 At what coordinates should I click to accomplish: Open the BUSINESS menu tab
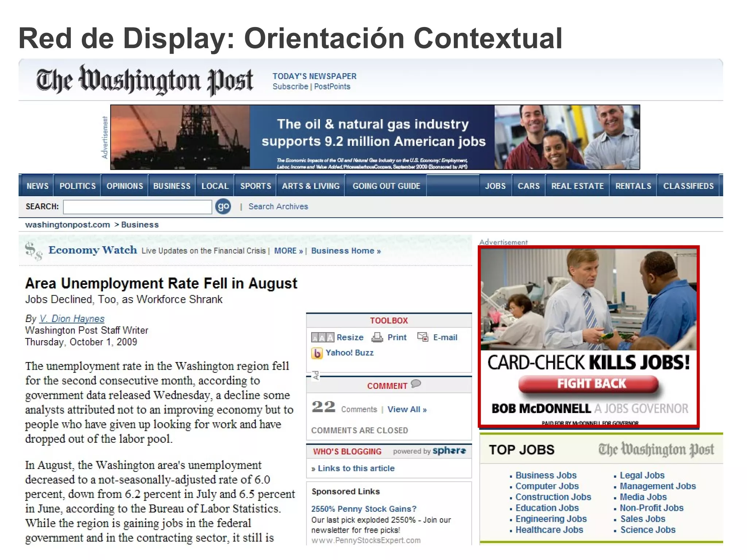point(172,186)
